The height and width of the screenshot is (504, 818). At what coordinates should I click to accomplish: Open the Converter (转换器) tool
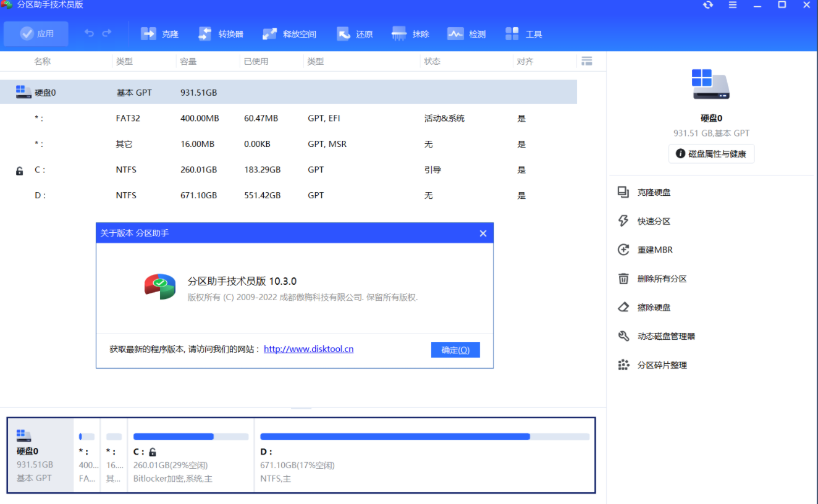click(221, 34)
